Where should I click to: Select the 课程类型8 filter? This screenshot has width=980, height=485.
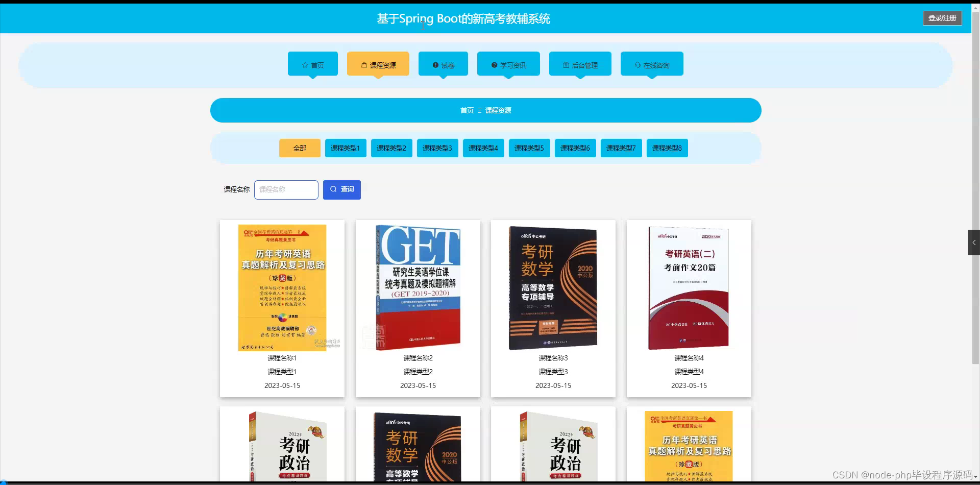[x=667, y=148]
